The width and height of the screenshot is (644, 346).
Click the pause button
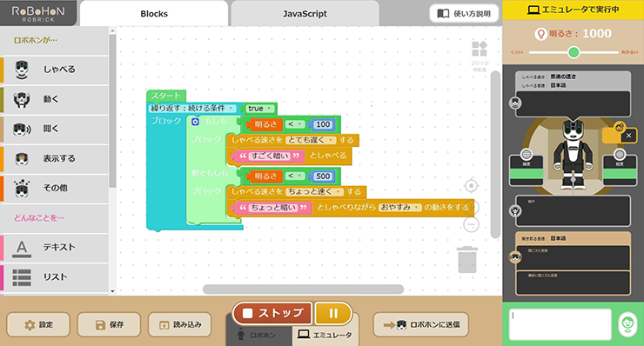coord(333,313)
